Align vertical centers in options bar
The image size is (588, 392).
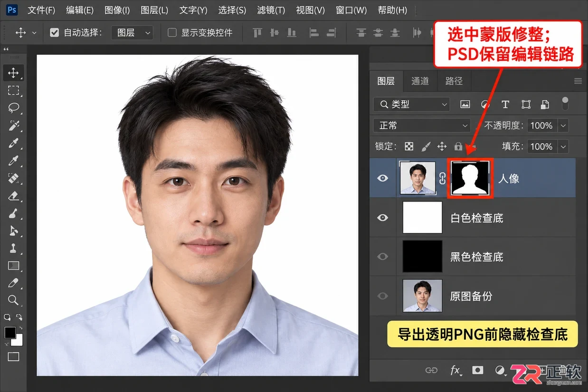[x=275, y=32]
